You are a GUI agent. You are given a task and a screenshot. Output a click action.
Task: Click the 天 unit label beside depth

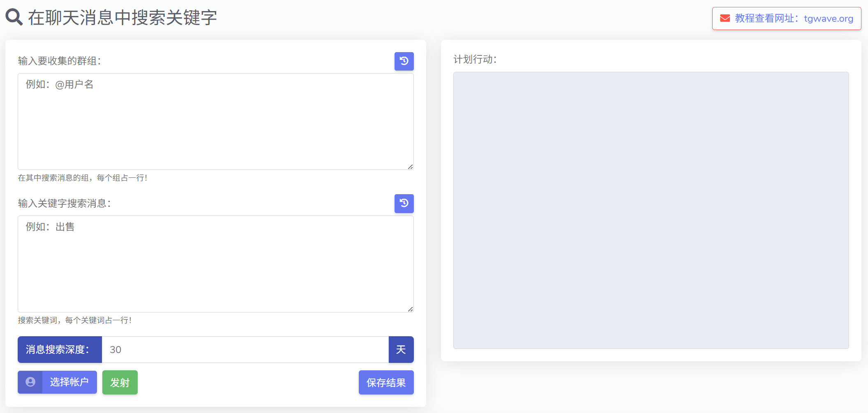[401, 350]
